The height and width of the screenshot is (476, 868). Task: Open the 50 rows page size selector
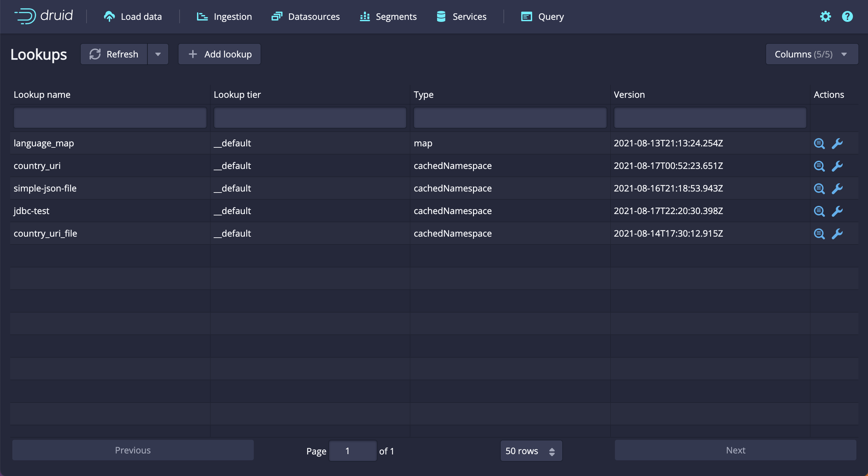click(x=531, y=451)
